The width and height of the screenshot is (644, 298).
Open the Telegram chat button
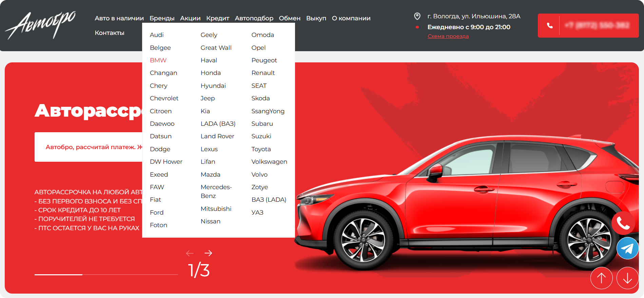tap(627, 249)
